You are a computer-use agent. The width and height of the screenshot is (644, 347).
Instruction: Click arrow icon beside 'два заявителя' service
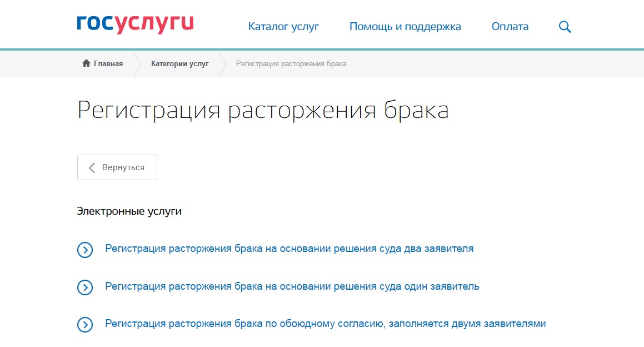[x=85, y=250]
